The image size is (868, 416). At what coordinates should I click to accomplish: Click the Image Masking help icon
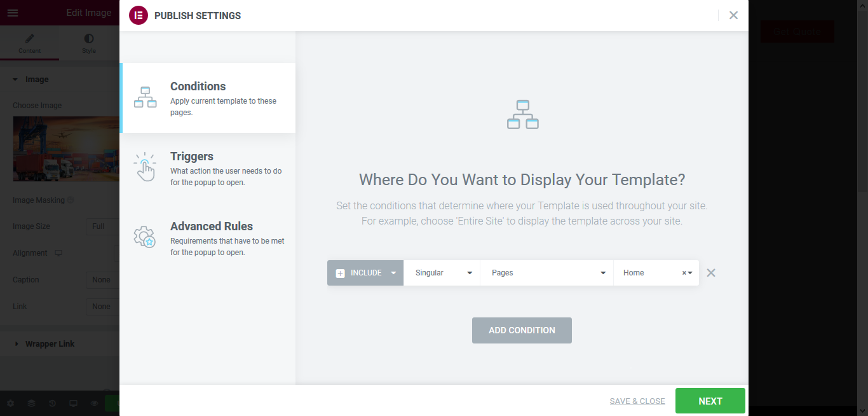coord(71,200)
